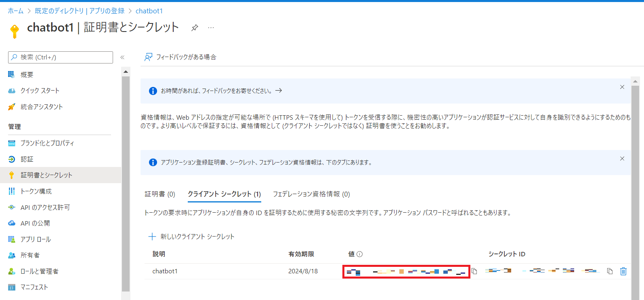The image size is (644, 300).
Task: Open 概要 overview in the sidebar
Action: 27,75
